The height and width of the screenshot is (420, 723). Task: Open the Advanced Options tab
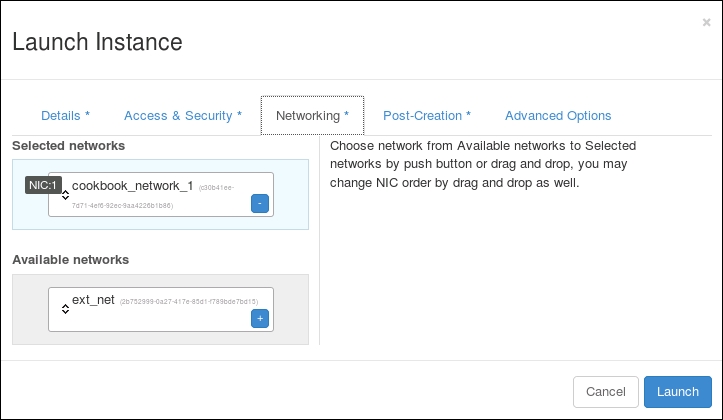(x=558, y=116)
